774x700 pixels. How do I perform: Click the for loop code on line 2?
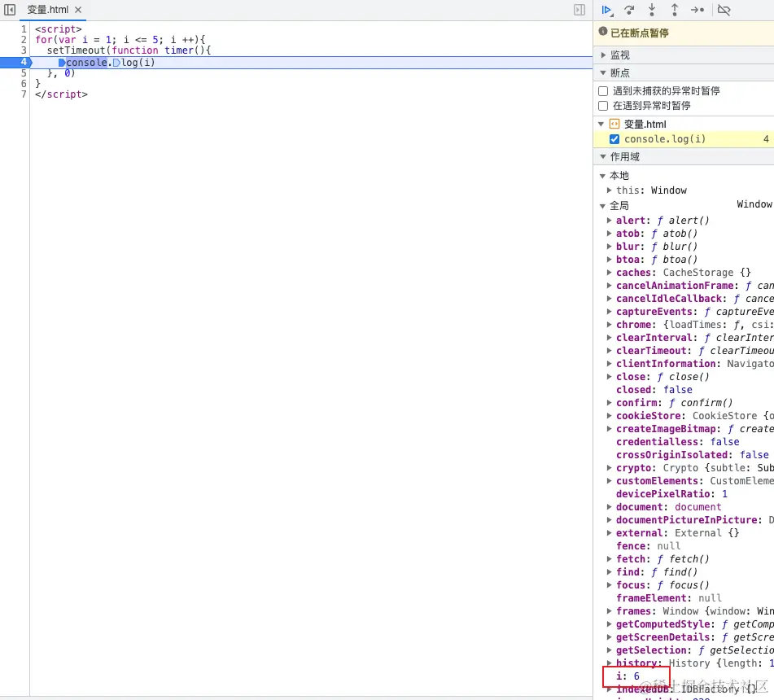pyautogui.click(x=120, y=40)
